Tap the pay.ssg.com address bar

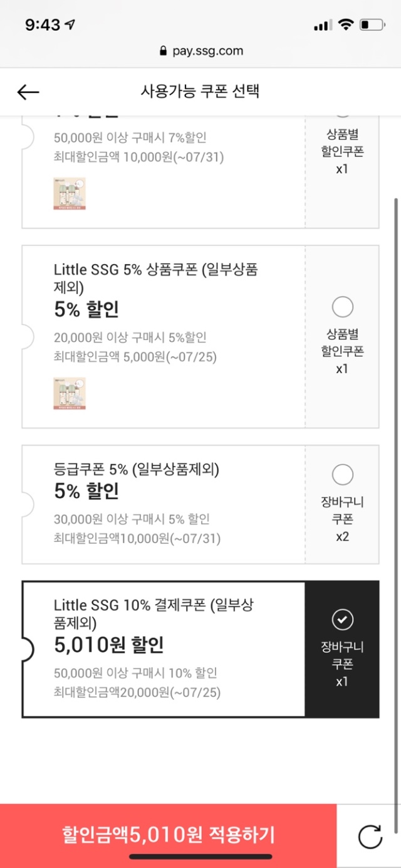(x=200, y=51)
